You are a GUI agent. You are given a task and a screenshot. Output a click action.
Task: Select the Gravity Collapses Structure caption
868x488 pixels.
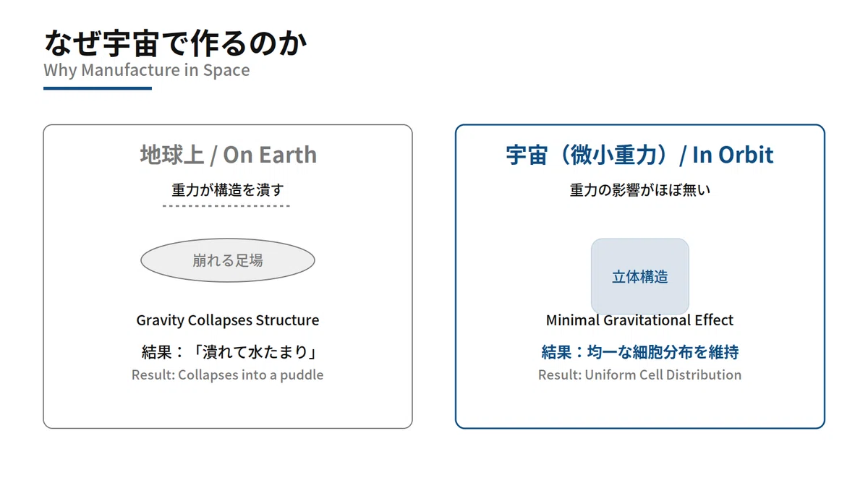click(x=228, y=320)
